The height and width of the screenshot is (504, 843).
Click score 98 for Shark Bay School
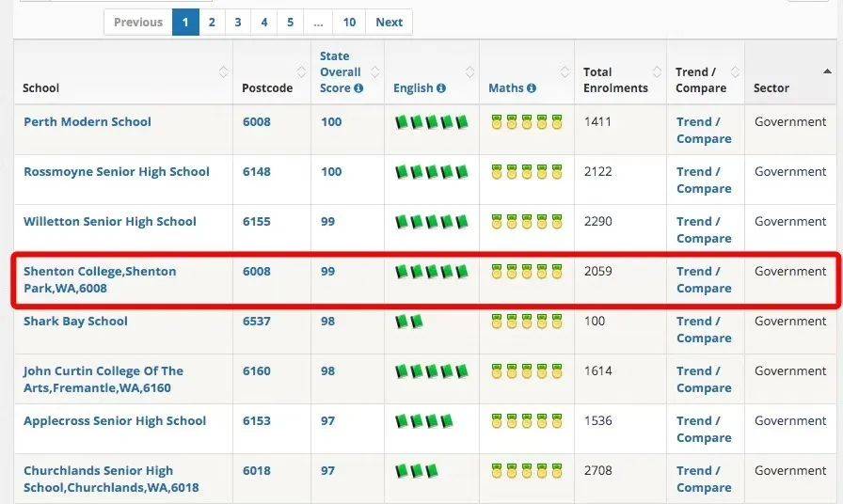pyautogui.click(x=328, y=322)
